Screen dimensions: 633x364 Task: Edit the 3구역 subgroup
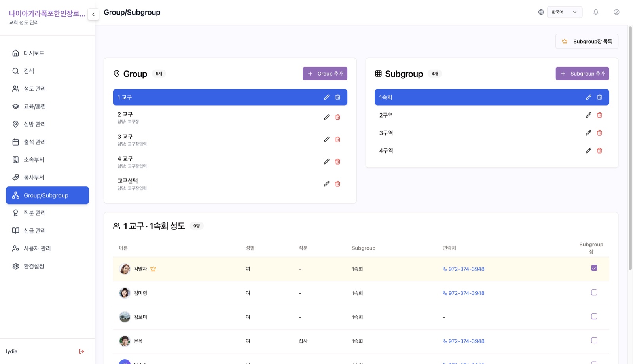click(x=588, y=133)
